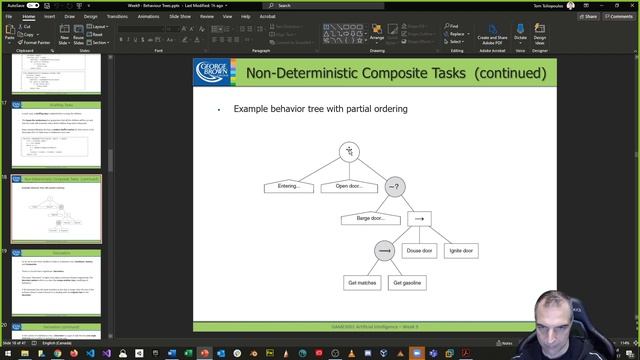Viewport: 640px width, 360px height.
Task: Open VLC media player from taskbar
Action: coord(351,353)
